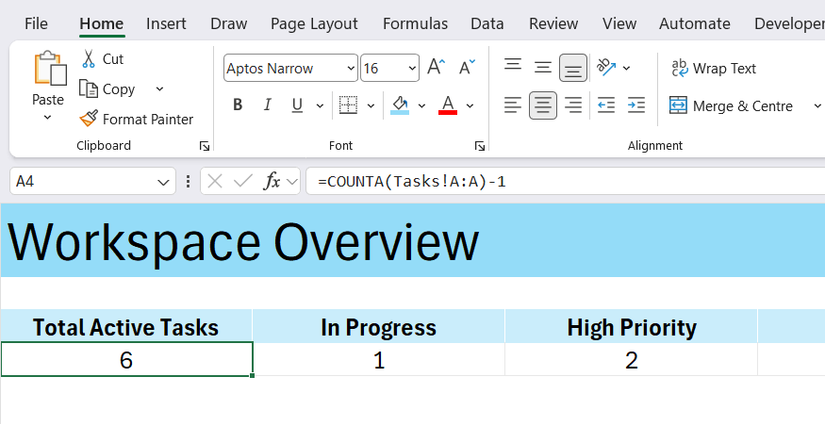
Task: Apply the fill colour bucket
Action: click(400, 106)
